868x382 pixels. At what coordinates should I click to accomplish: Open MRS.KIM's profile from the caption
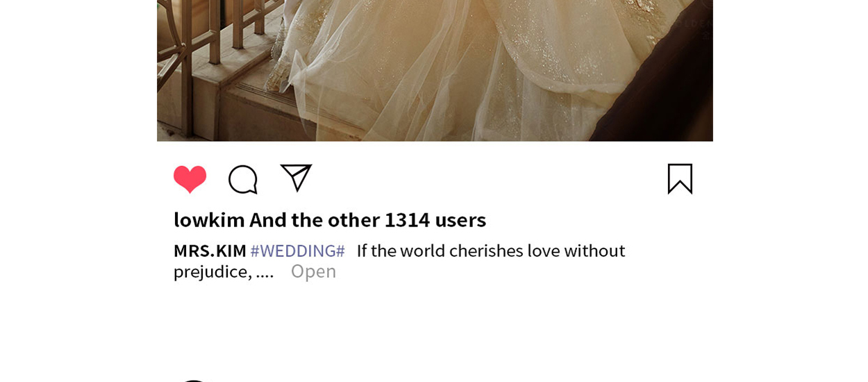[210, 251]
